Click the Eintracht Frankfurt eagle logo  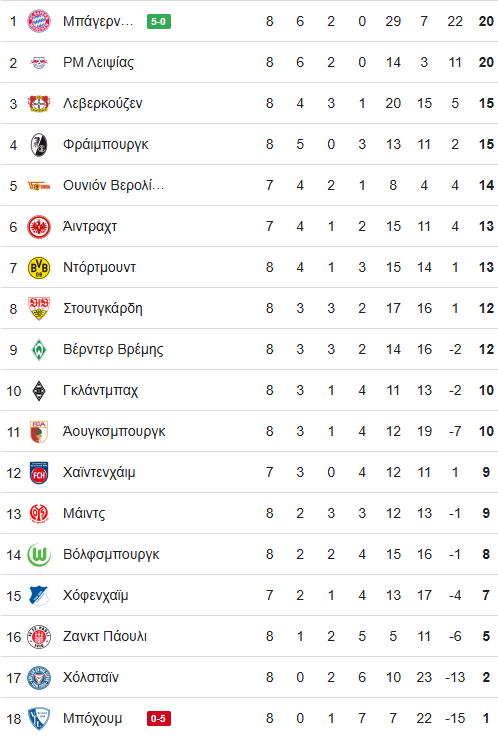click(x=39, y=226)
